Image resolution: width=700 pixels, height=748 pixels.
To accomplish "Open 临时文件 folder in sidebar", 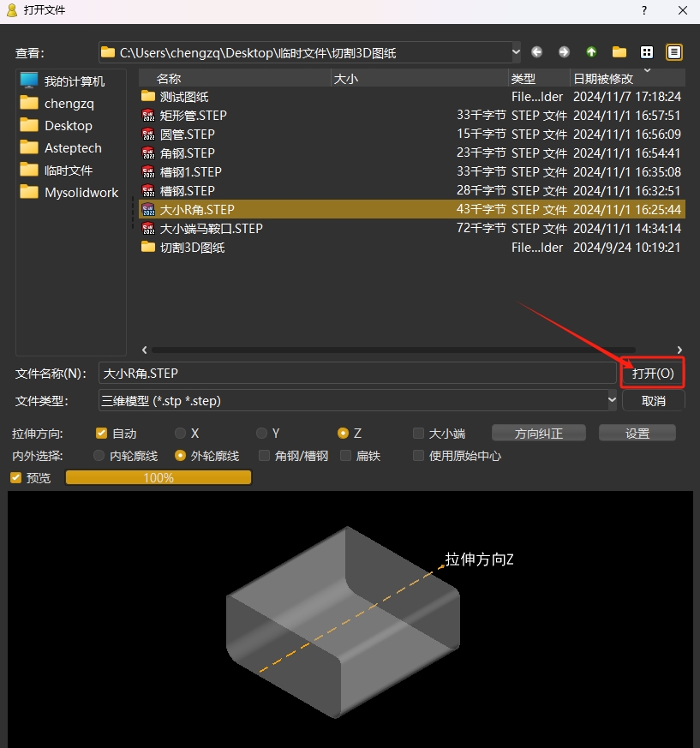I will [56, 171].
